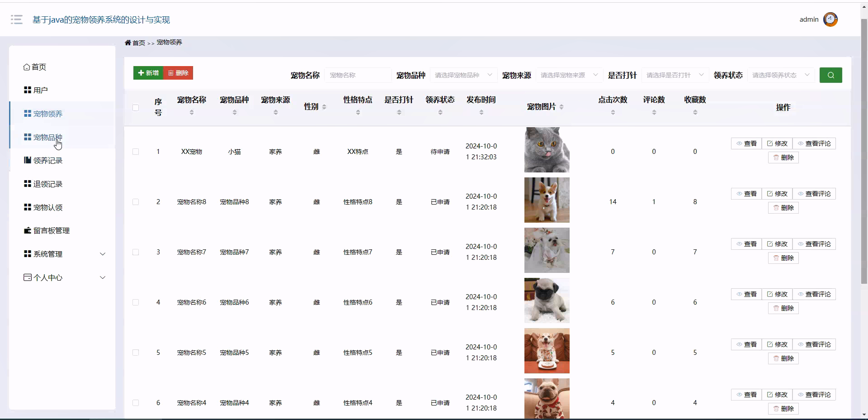Viewport: 868px width, 420px height.
Task: Sort by 是否打针 column arrows
Action: pyautogui.click(x=399, y=112)
